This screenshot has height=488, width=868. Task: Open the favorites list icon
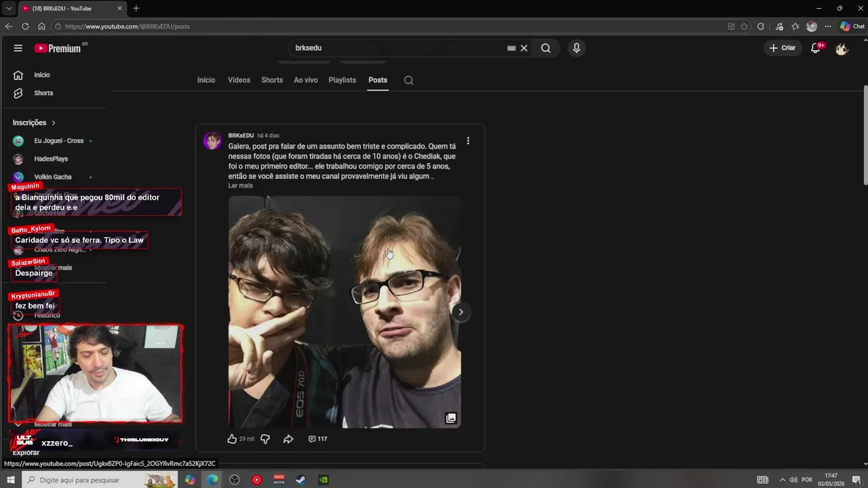(x=795, y=26)
